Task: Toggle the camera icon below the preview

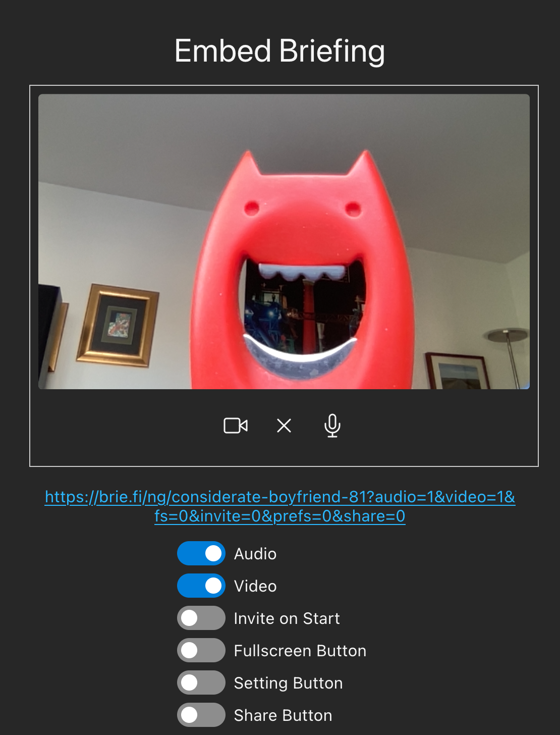Action: click(x=236, y=426)
